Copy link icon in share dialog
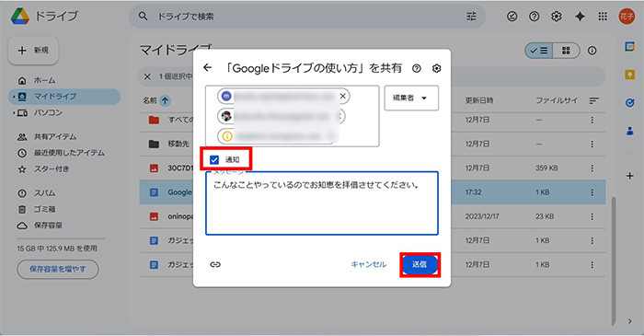This screenshot has width=644, height=336. click(215, 264)
